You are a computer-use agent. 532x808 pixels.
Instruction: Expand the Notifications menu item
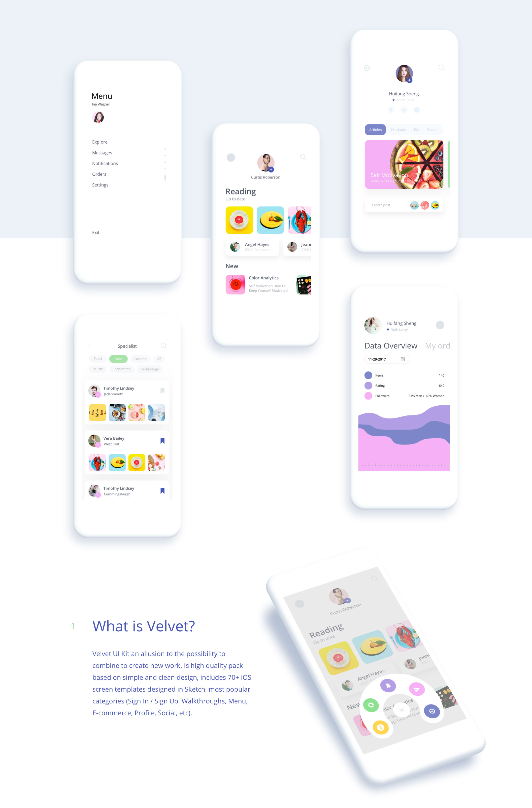tap(105, 163)
